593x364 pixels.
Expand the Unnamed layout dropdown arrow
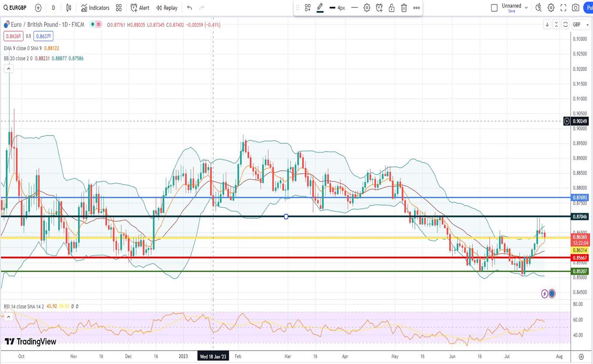[526, 8]
